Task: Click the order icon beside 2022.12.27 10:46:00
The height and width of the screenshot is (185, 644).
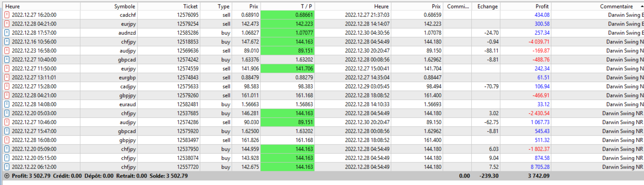Action: coord(7,122)
